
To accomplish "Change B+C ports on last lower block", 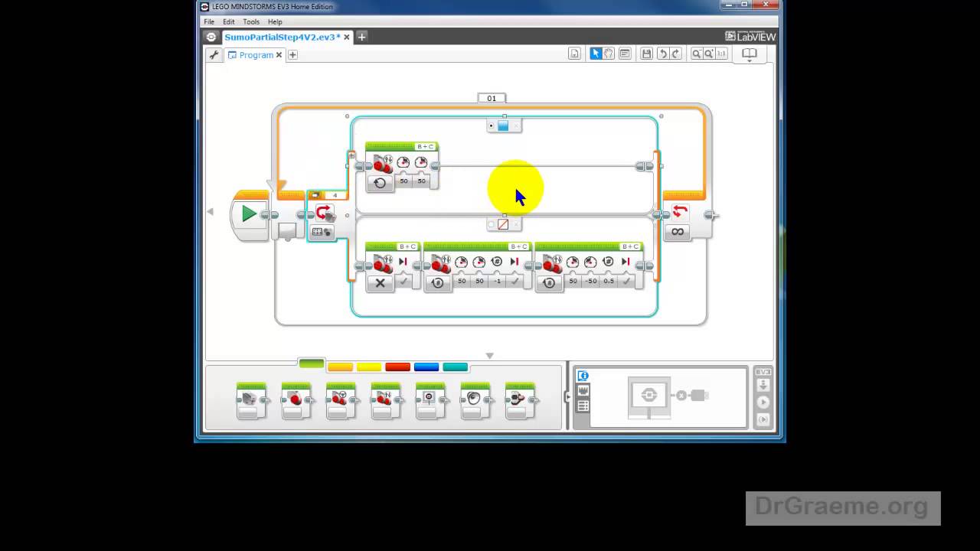I will (630, 246).
